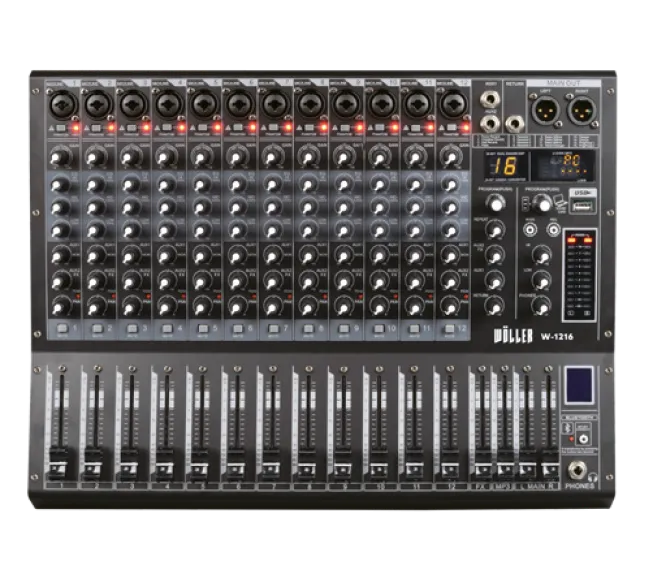Image resolution: width=653 pixels, height=587 pixels.
Task: Click the MP3 fader cap
Action: [x=505, y=464]
